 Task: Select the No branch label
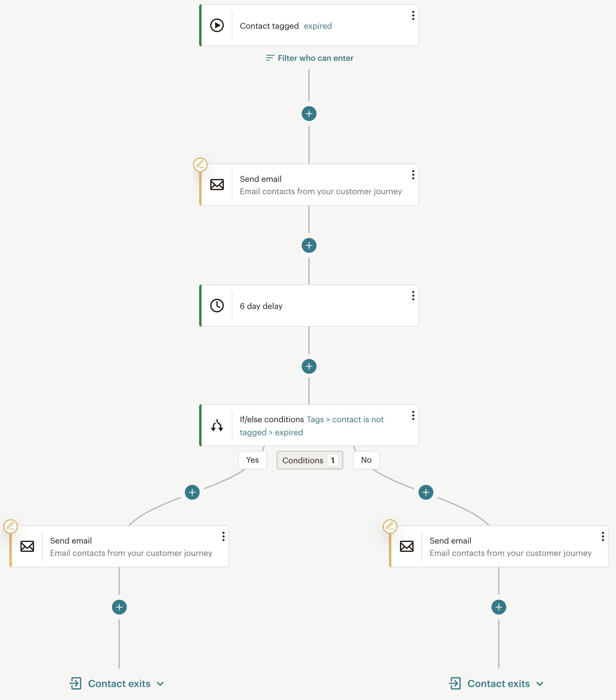click(366, 460)
